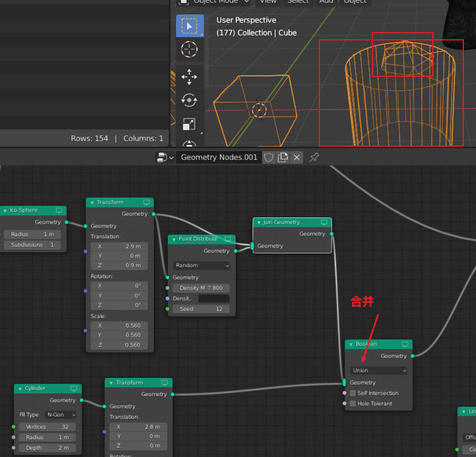
Task: Unlink the node group with the X button
Action: point(296,157)
